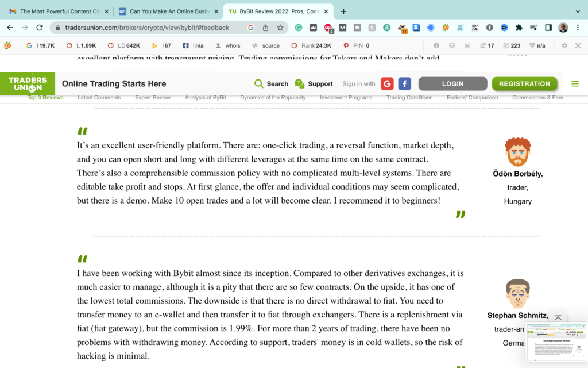This screenshot has height=368, width=588.
Task: Click the reviewer name Ödön Borbély
Action: pos(517,174)
